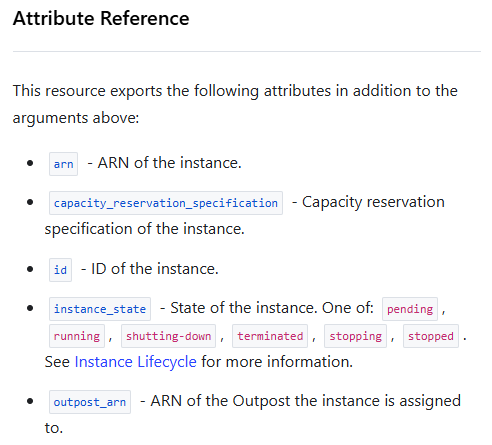Screen dimensions: 492x445
Task: Select the stopping state value
Action: (x=355, y=336)
